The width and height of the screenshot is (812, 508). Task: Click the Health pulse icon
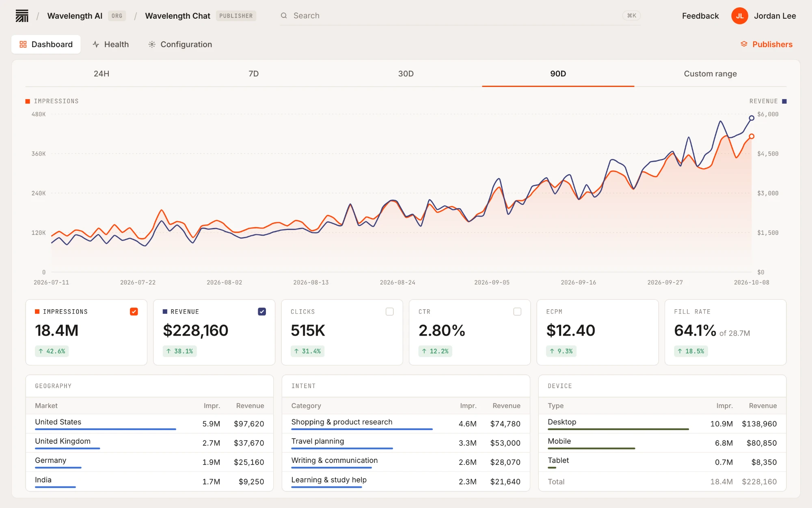pos(96,44)
